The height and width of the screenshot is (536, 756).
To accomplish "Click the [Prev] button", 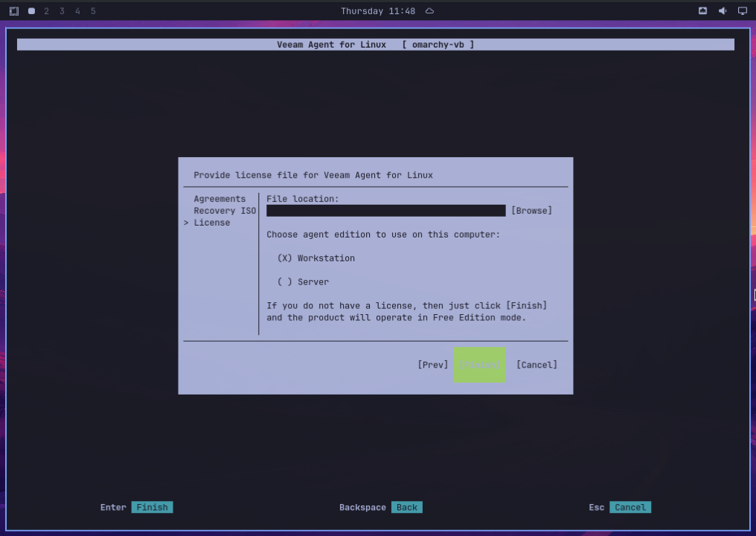I will 432,365.
